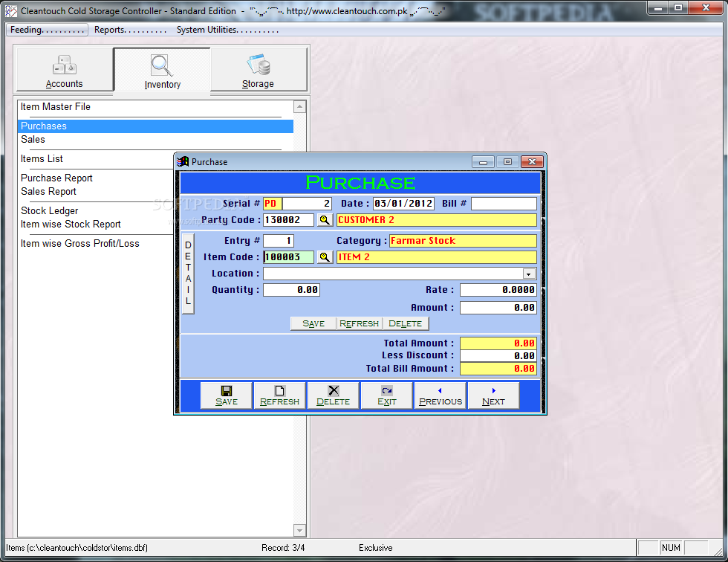Viewport: 728px width, 562px height.
Task: Expand the Location dropdown
Action: click(529, 274)
